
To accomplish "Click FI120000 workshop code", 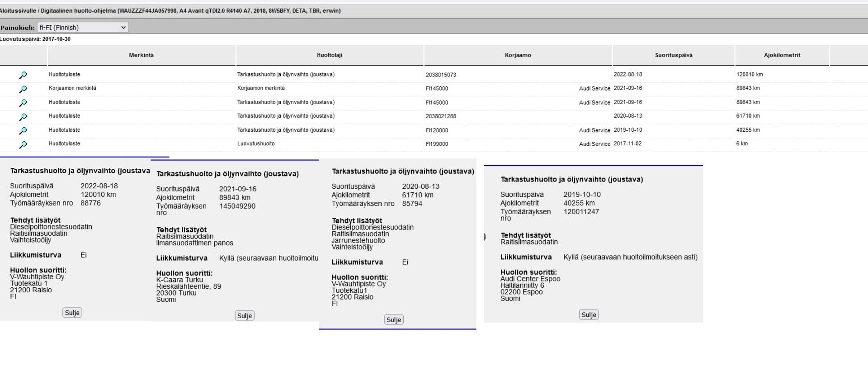I will (437, 130).
